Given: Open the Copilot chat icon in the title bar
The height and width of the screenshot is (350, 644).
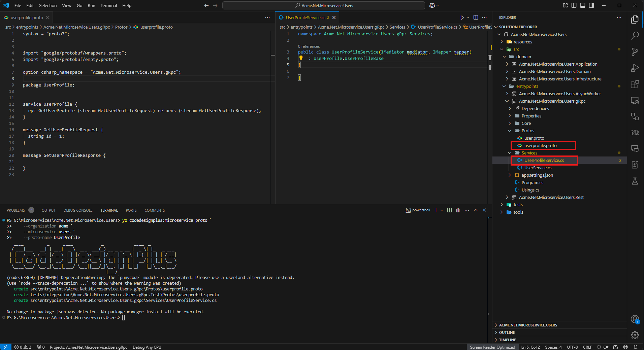Looking at the screenshot, I should click(x=432, y=5).
